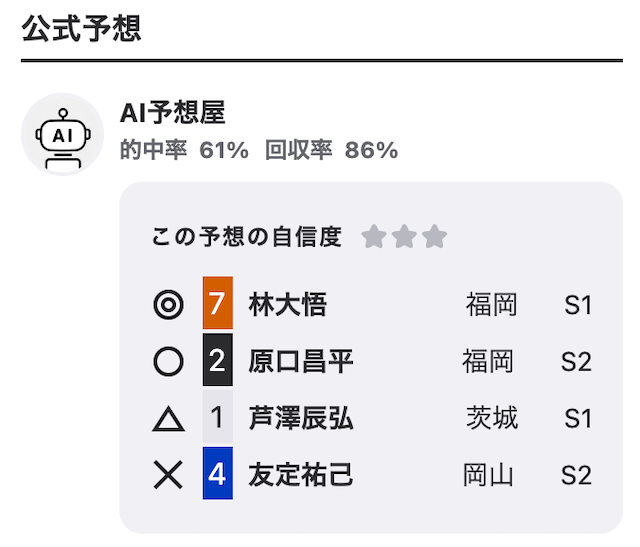Click the third confidence star
640x547 pixels.
[x=434, y=236]
